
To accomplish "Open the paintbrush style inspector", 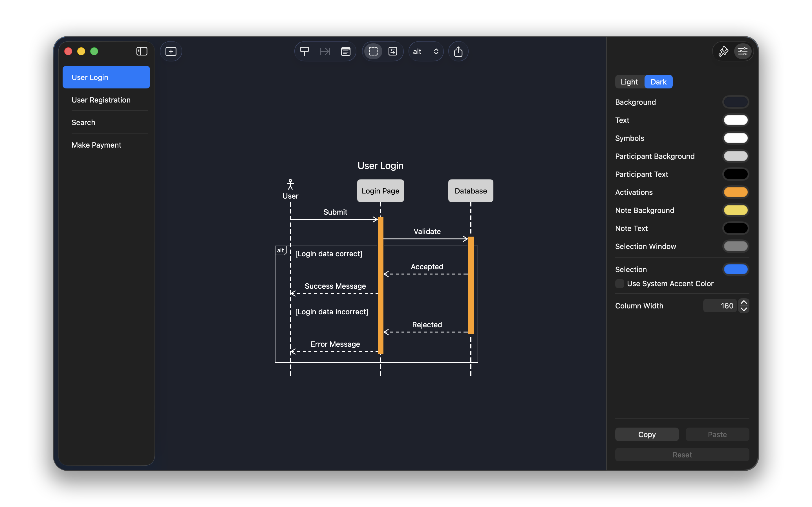I will coord(723,51).
